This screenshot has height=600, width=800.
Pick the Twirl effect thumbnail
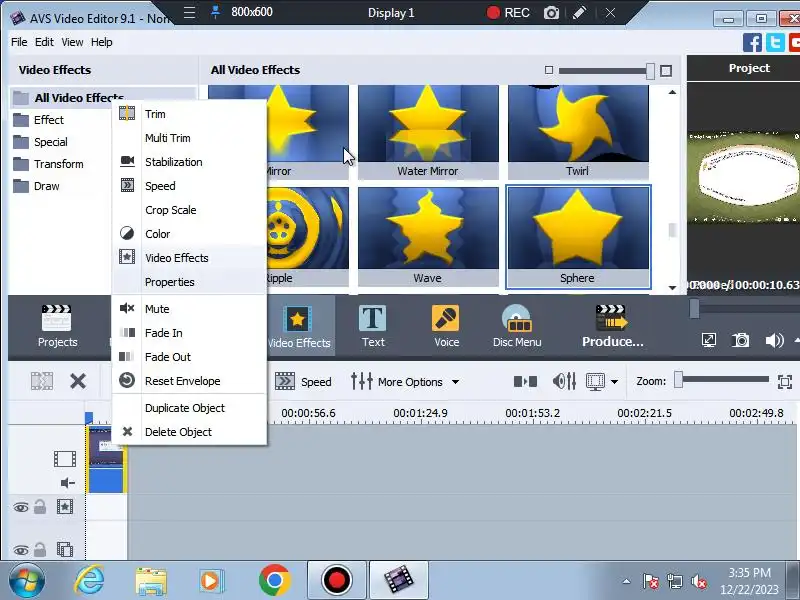pyautogui.click(x=578, y=132)
